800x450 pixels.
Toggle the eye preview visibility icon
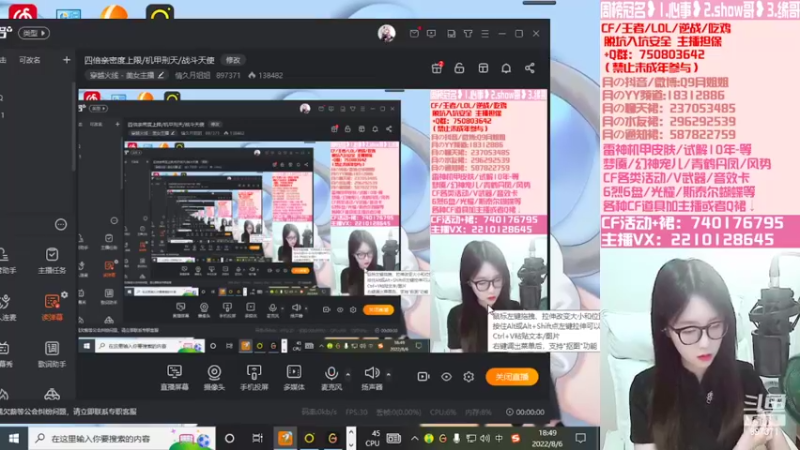(446, 377)
